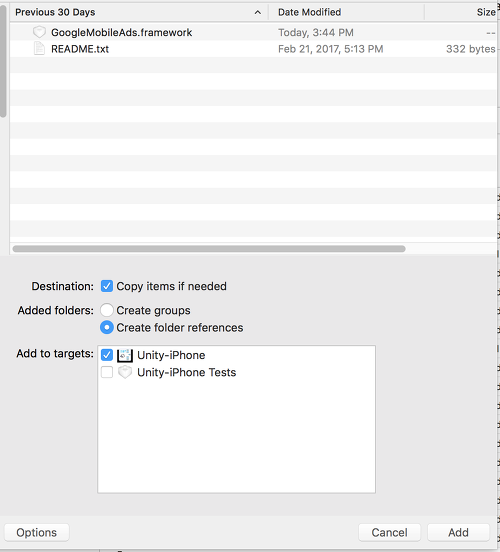Cancel the add files dialog

point(389,533)
